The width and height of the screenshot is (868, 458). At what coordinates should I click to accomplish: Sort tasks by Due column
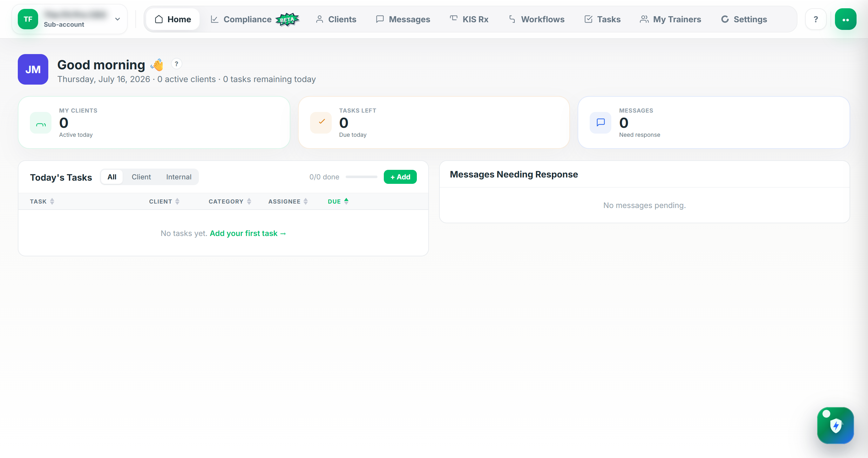coord(338,201)
